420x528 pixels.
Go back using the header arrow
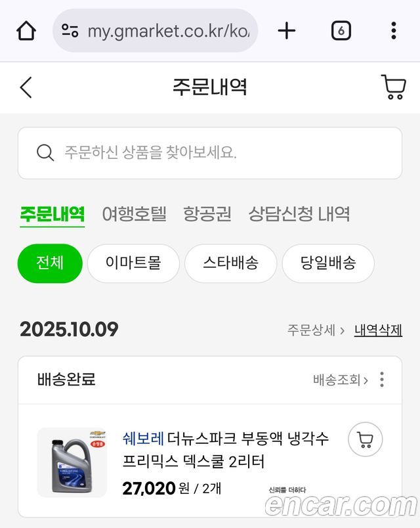tap(26, 87)
